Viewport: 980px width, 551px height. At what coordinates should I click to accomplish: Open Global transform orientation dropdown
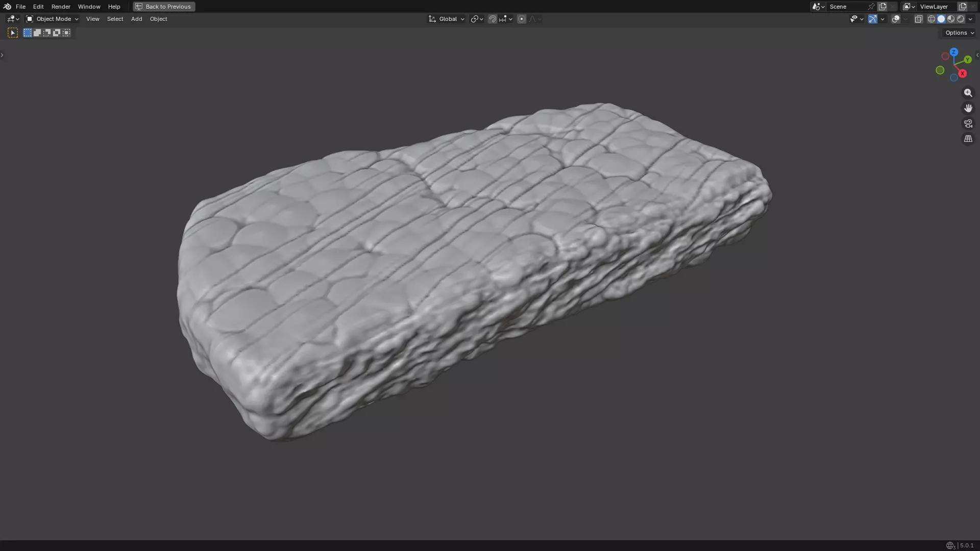(447, 19)
